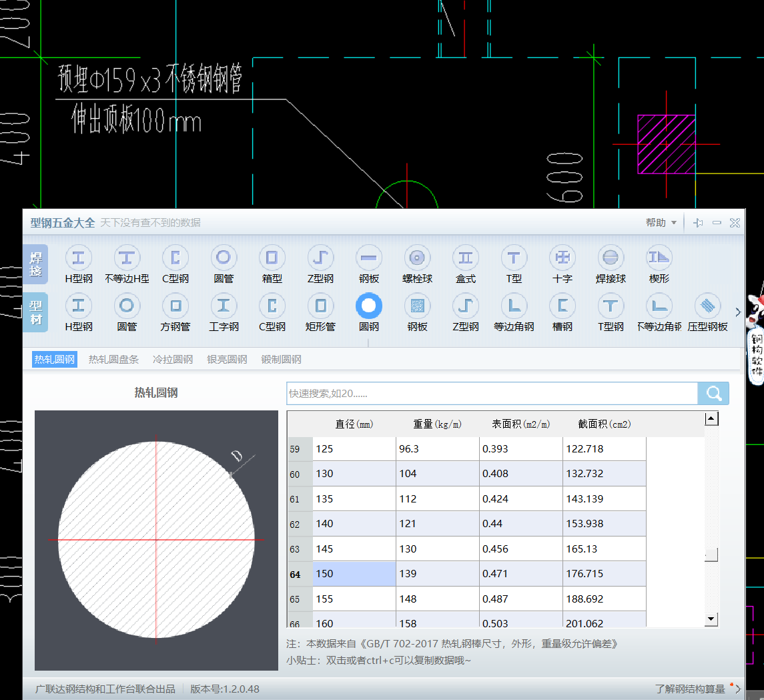Click the 钢构软件 mascot widget

(756, 341)
